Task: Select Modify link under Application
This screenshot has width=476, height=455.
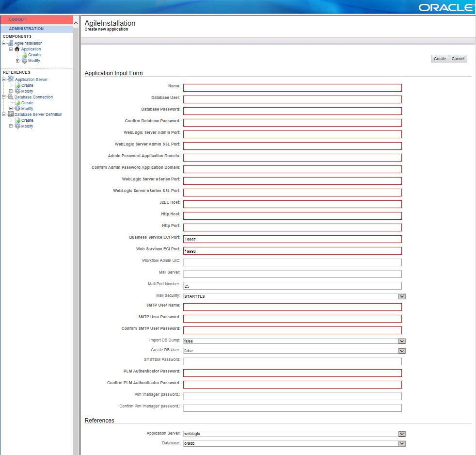Action: coord(34,61)
